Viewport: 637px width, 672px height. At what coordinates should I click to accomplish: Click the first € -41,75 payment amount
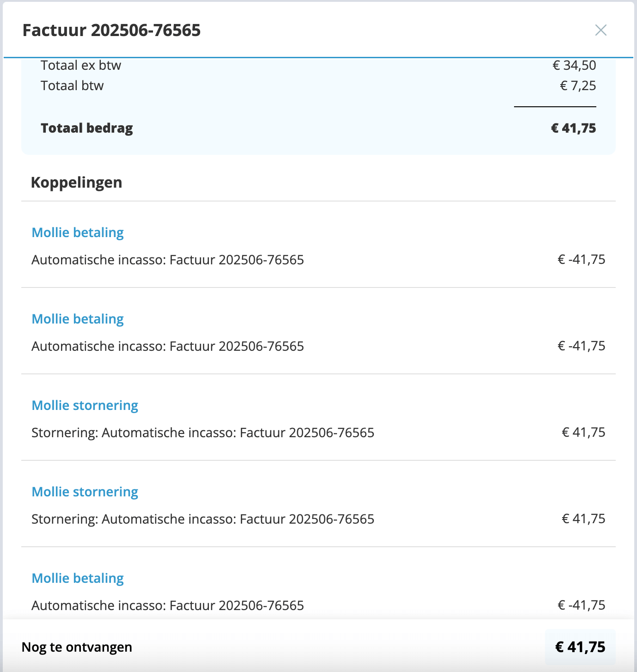(582, 259)
